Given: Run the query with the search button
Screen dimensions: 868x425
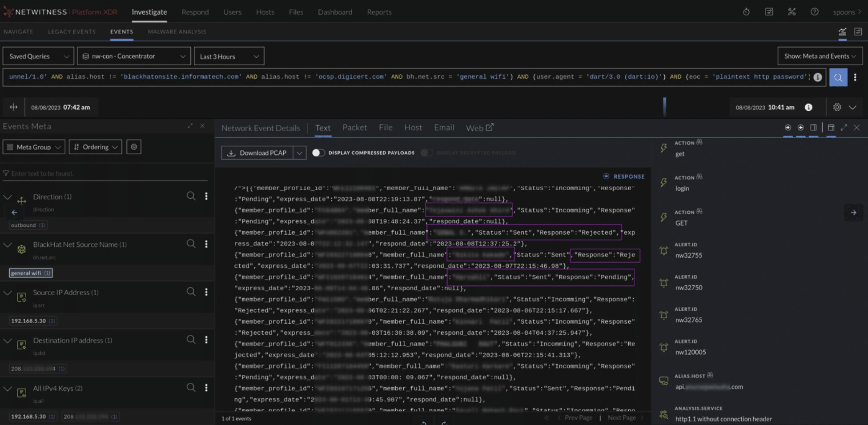Looking at the screenshot, I should (x=838, y=77).
